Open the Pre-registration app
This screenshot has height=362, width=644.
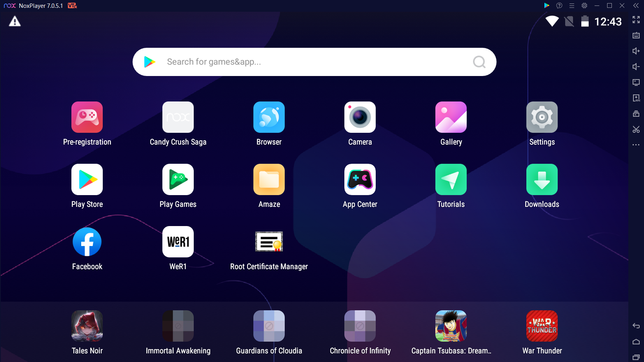[87, 117]
